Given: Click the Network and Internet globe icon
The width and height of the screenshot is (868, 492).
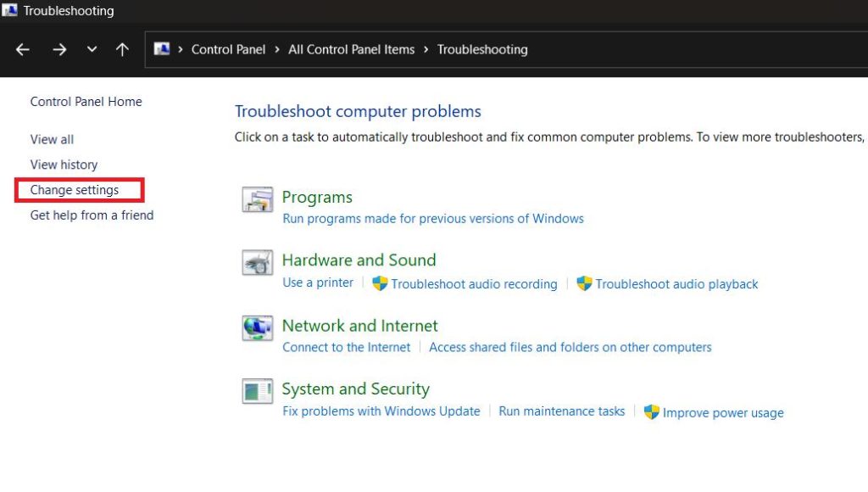Looking at the screenshot, I should click(257, 327).
